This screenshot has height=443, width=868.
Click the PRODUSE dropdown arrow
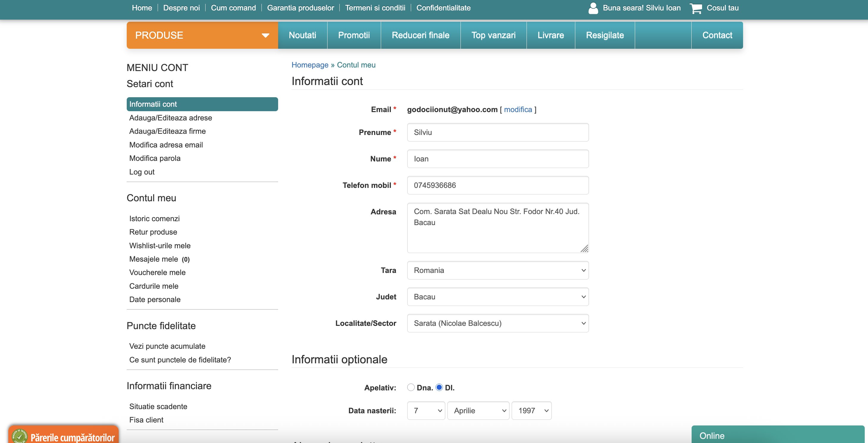coord(265,35)
